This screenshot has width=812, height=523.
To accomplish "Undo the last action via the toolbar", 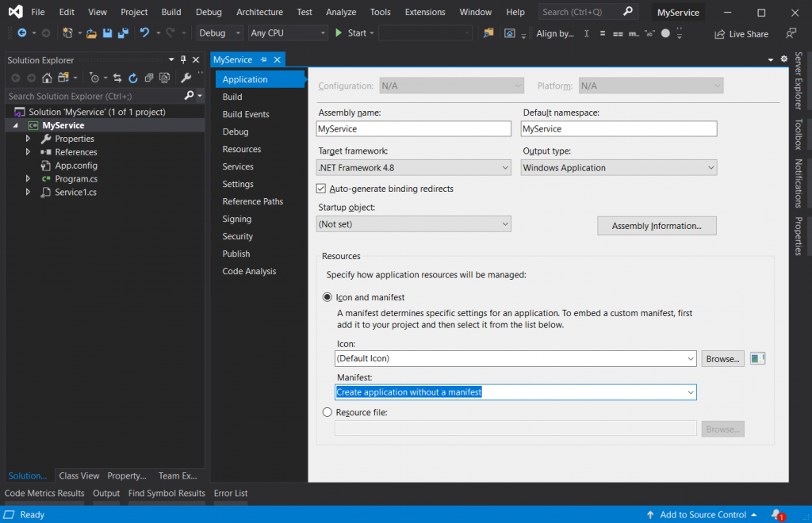I will click(x=144, y=33).
